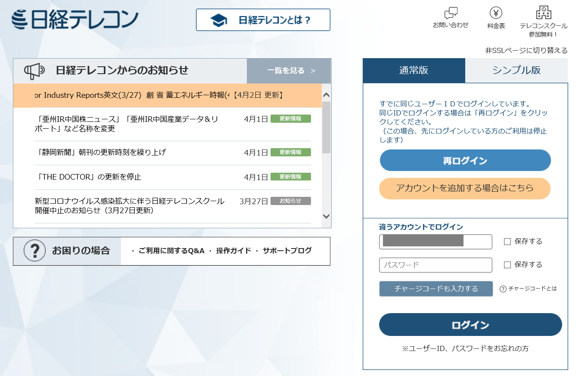
Task: Open サポートブログ link
Action: (x=287, y=251)
